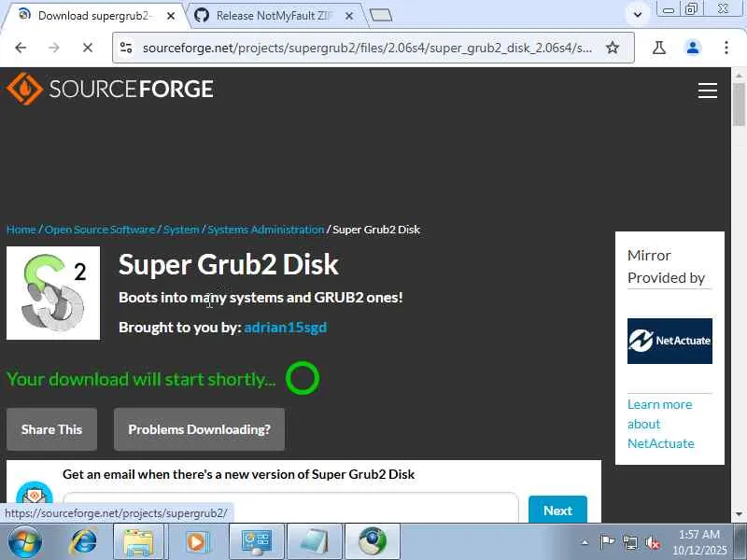Open adrian15sgd author link
Screen dimensions: 747x560
pos(286,328)
